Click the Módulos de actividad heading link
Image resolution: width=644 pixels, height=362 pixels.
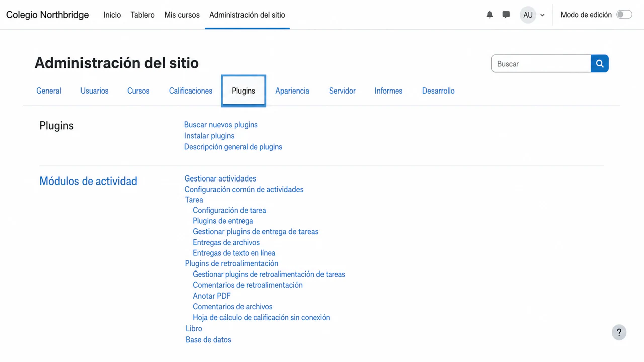coord(88,181)
